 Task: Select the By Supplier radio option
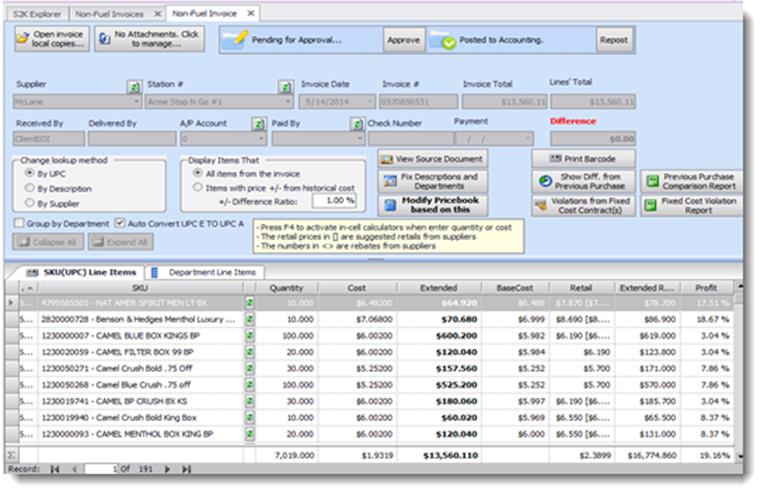click(x=30, y=203)
